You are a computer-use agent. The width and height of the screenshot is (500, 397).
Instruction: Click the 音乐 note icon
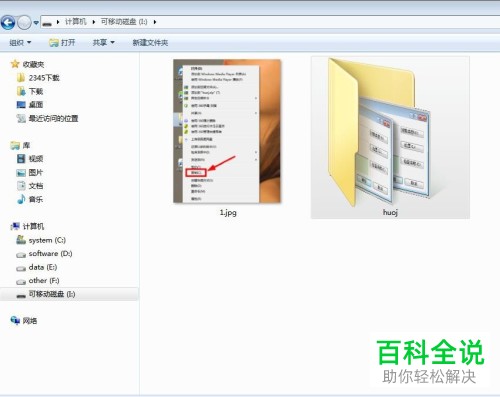click(21, 199)
